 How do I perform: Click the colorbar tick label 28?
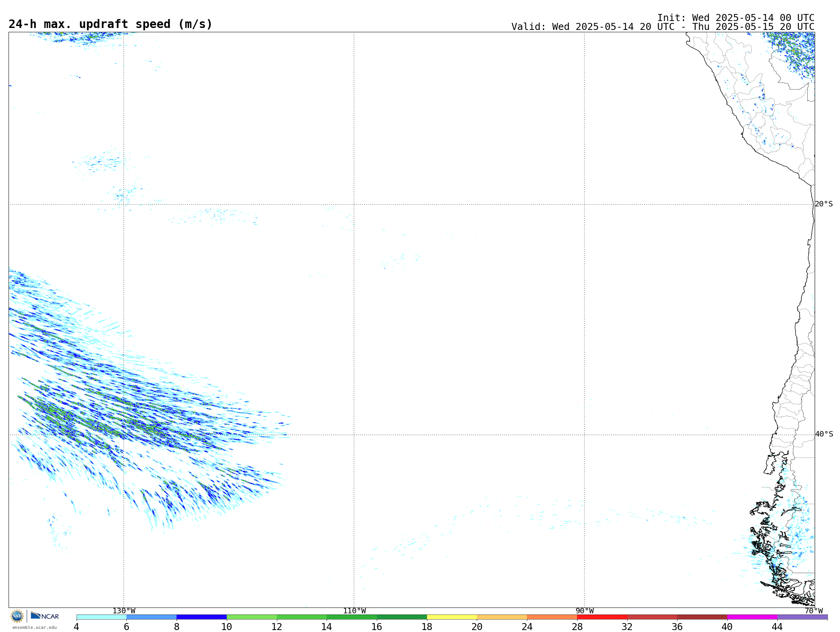(x=577, y=627)
